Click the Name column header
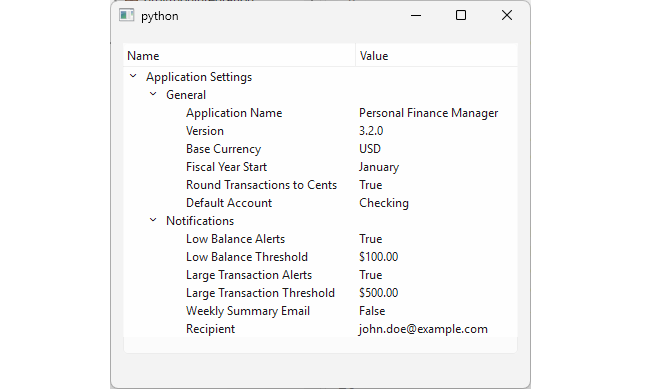This screenshot has height=389, width=672. click(x=239, y=56)
